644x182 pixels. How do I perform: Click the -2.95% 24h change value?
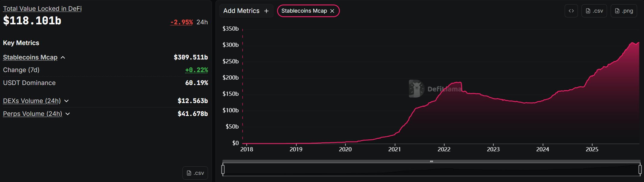(x=182, y=22)
